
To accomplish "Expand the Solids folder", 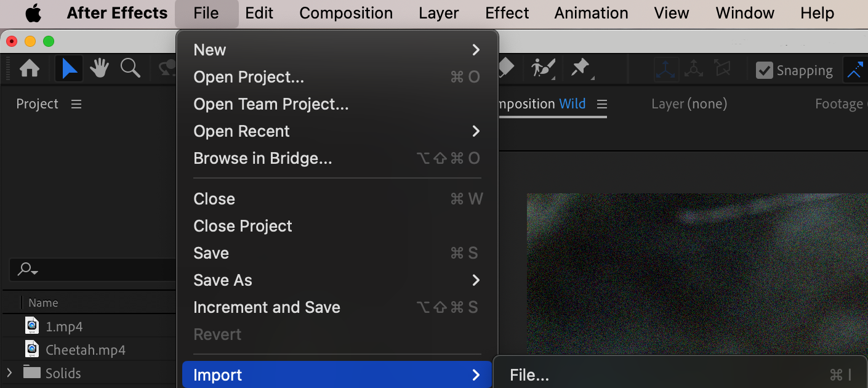I will (x=9, y=373).
